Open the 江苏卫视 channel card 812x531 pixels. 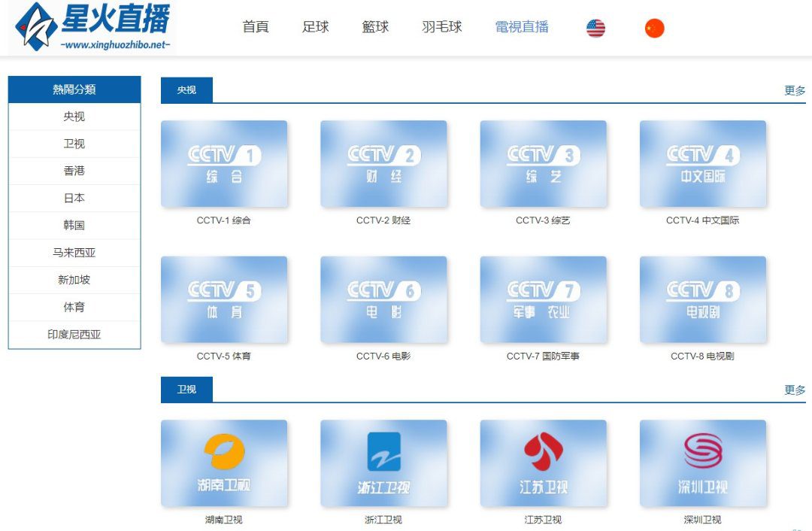coord(543,462)
